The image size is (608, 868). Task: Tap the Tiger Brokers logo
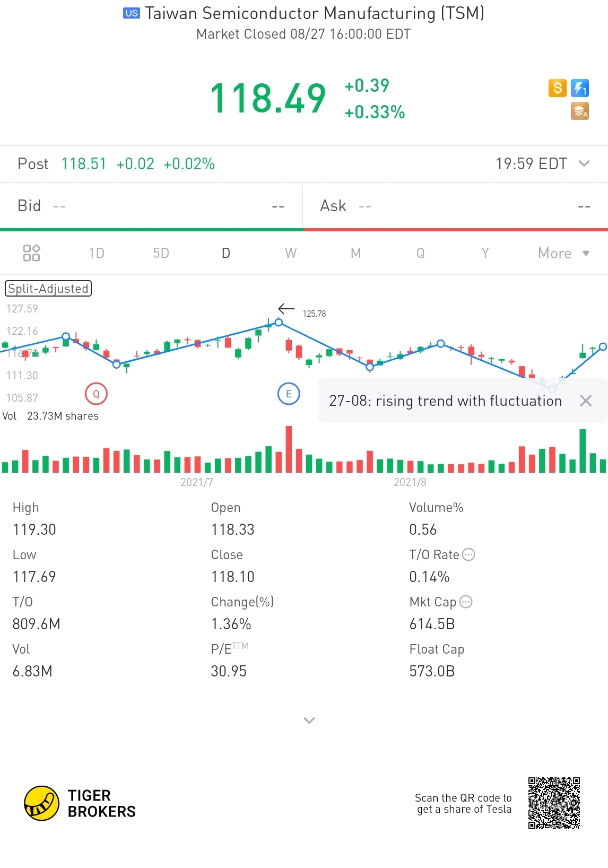coord(80,803)
